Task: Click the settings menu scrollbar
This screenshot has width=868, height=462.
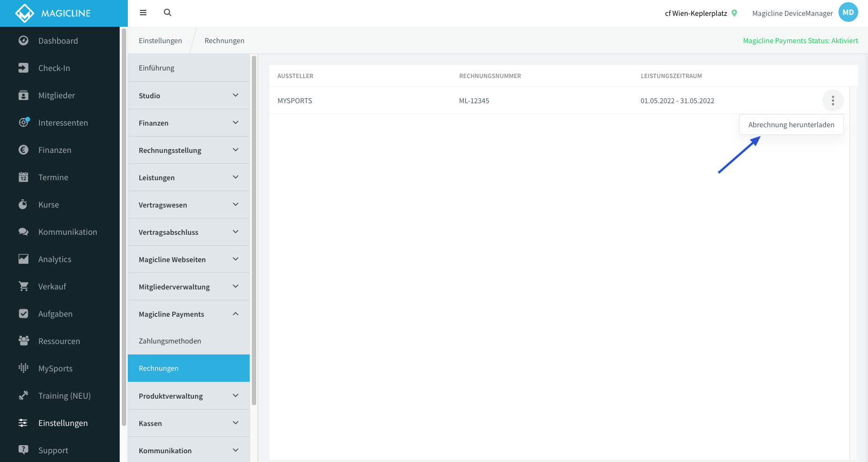Action: 253,230
